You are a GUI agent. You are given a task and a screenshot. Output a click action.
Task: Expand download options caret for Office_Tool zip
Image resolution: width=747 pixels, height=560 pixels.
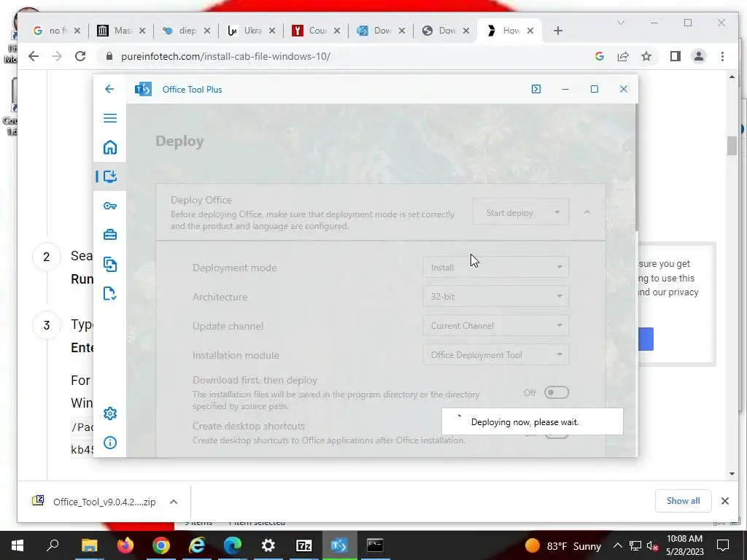pyautogui.click(x=174, y=502)
